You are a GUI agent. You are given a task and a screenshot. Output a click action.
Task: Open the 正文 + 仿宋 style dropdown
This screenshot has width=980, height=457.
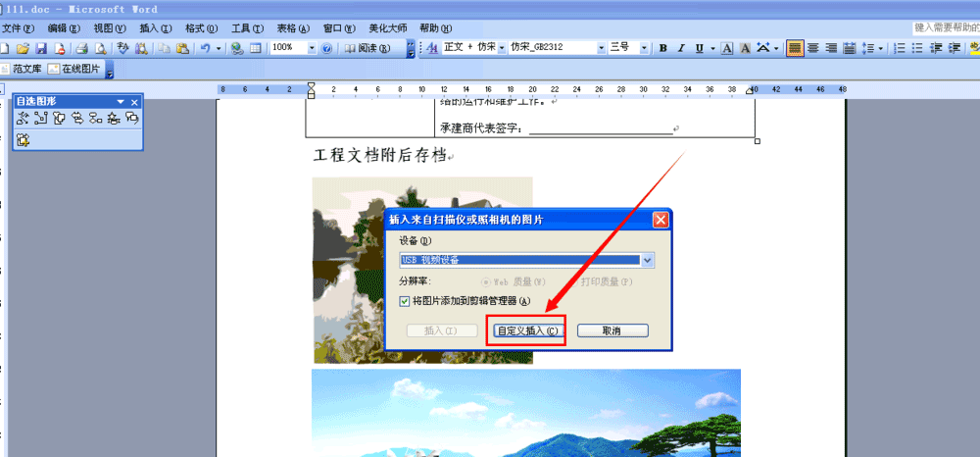(x=501, y=48)
